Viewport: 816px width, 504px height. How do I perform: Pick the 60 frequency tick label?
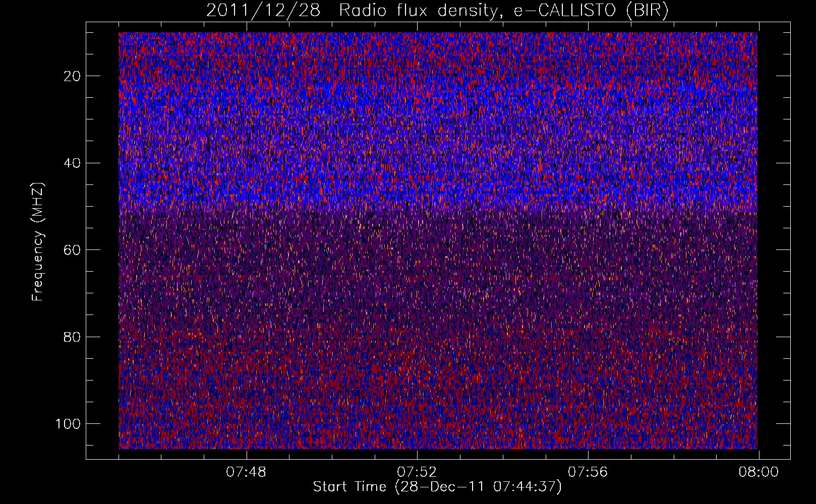coord(72,250)
